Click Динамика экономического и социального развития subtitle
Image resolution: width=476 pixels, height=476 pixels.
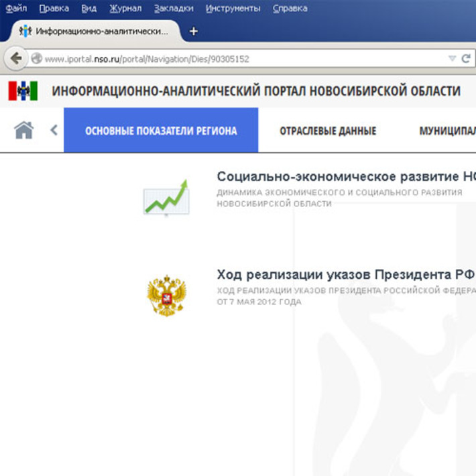click(339, 198)
